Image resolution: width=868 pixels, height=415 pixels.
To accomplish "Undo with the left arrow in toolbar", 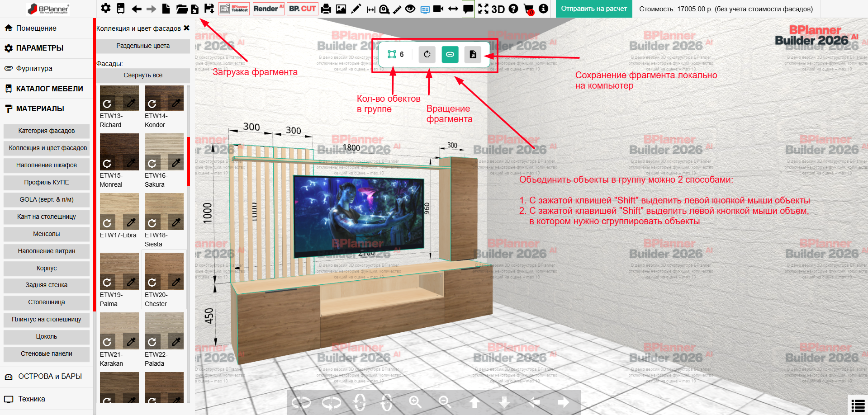I will 136,9.
